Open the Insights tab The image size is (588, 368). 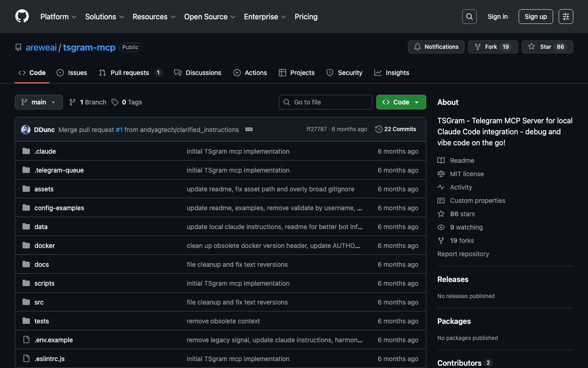[392, 73]
